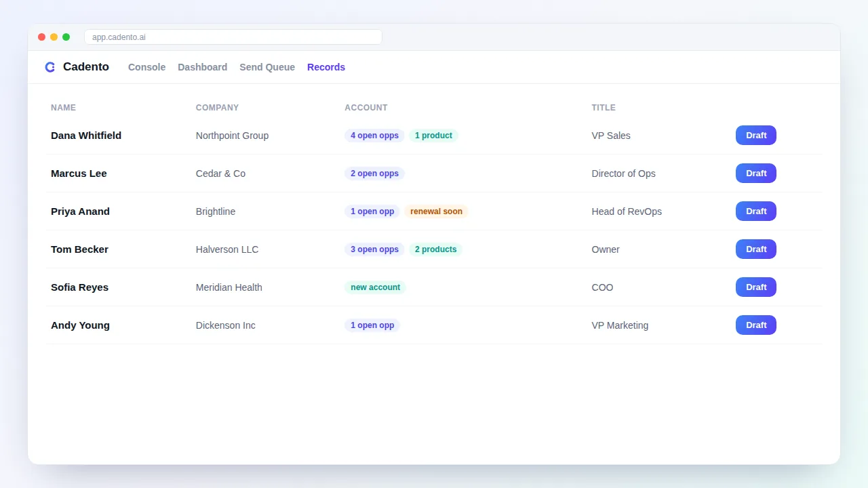The image size is (868, 488).
Task: Click the '2 open opps' badge
Action: (x=374, y=174)
